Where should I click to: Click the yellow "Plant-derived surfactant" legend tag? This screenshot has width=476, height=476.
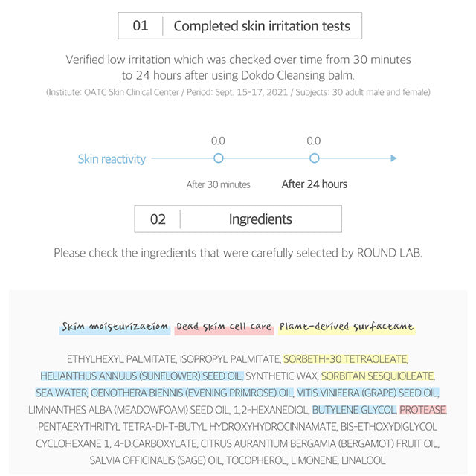(347, 327)
